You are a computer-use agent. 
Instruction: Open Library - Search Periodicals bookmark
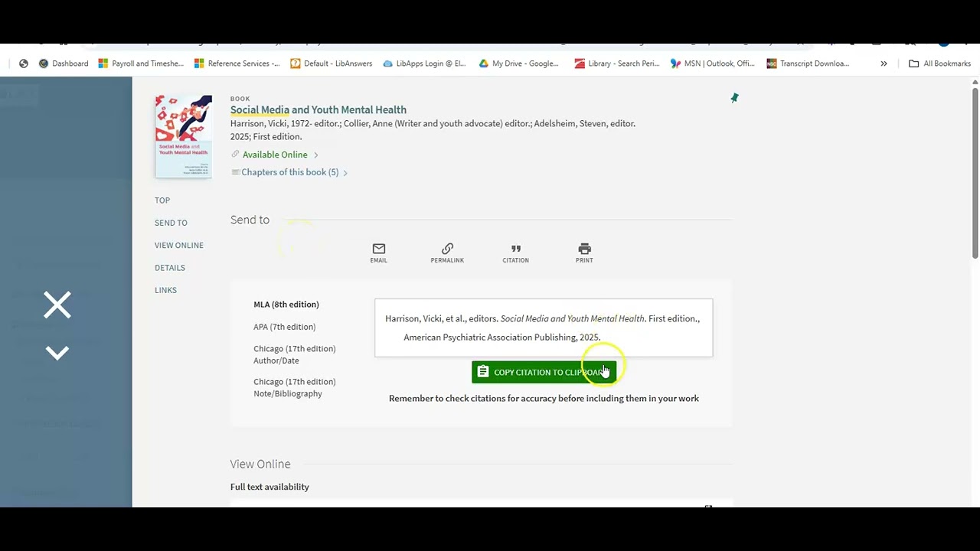(x=617, y=64)
